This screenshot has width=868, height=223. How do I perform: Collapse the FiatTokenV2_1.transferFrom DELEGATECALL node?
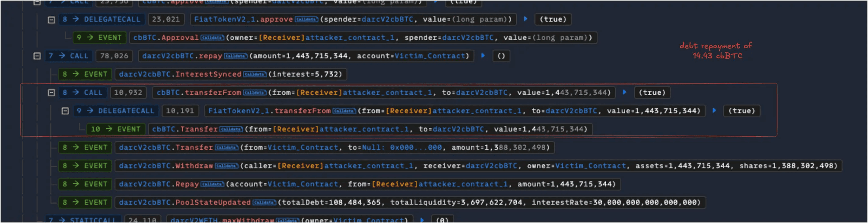(65, 111)
